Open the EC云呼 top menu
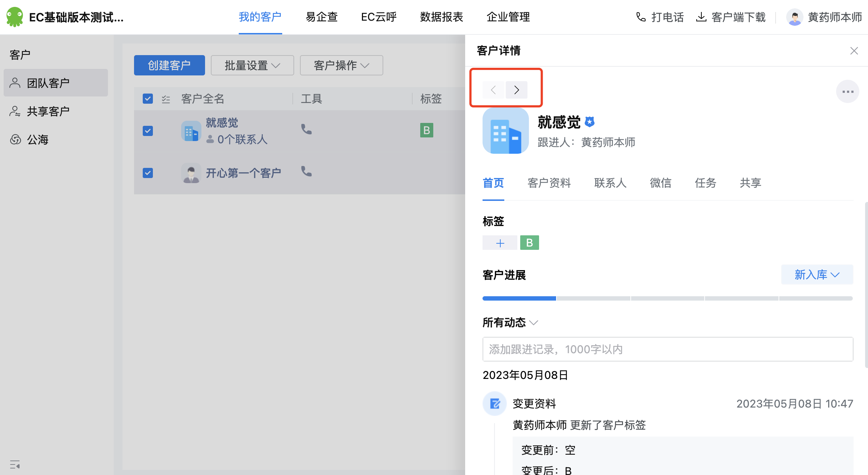The height and width of the screenshot is (475, 868). tap(379, 17)
